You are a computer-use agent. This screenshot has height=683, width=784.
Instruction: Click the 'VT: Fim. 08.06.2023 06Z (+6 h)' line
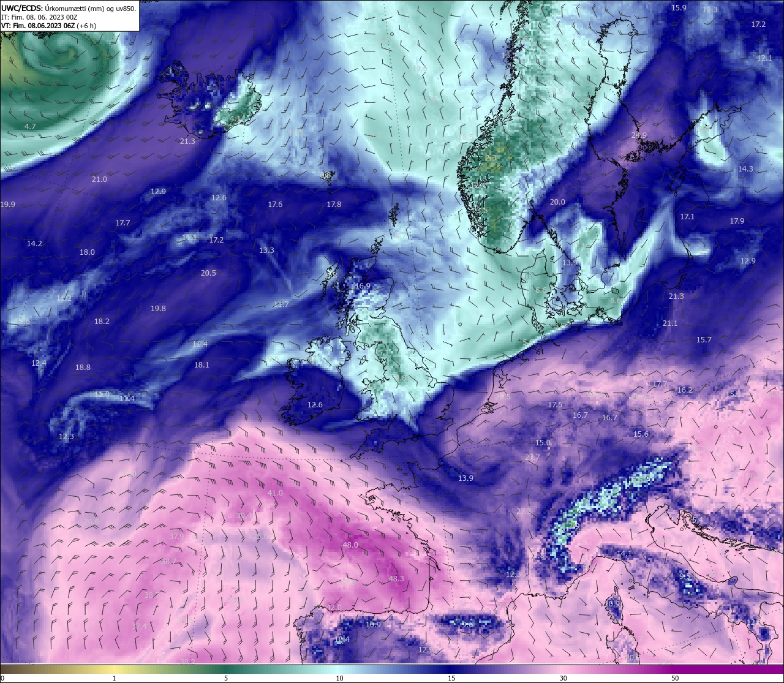(48, 26)
